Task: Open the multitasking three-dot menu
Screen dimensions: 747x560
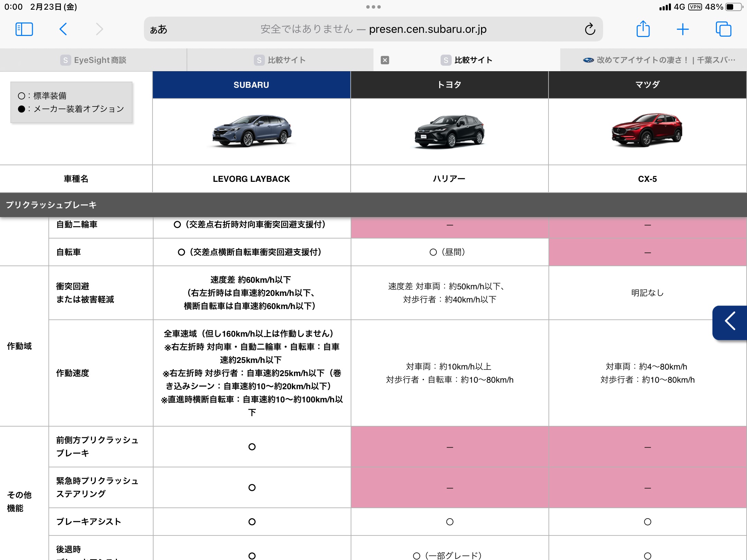Action: point(373,7)
